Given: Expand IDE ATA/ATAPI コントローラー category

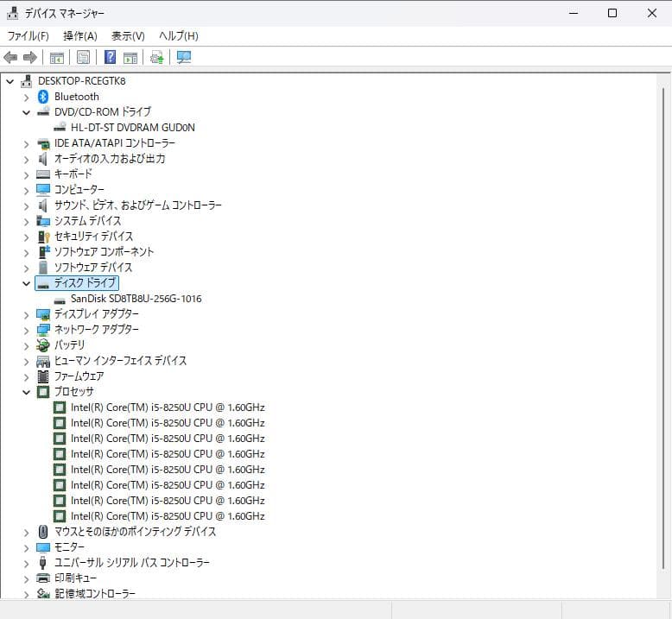Looking at the screenshot, I should [x=26, y=144].
